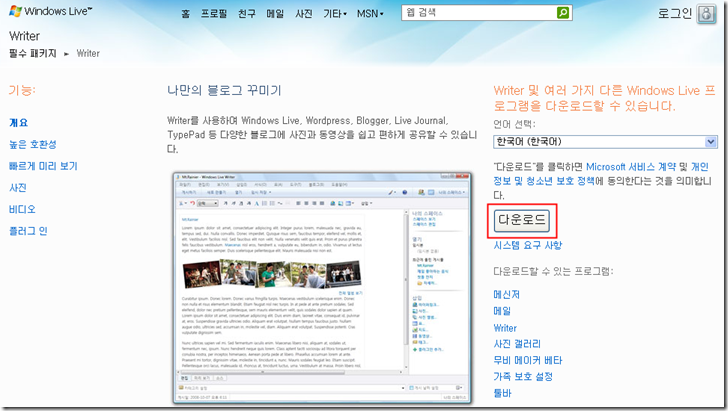Viewport: 728px width, 411px height.
Task: Click the 툴바 program link
Action: point(502,393)
